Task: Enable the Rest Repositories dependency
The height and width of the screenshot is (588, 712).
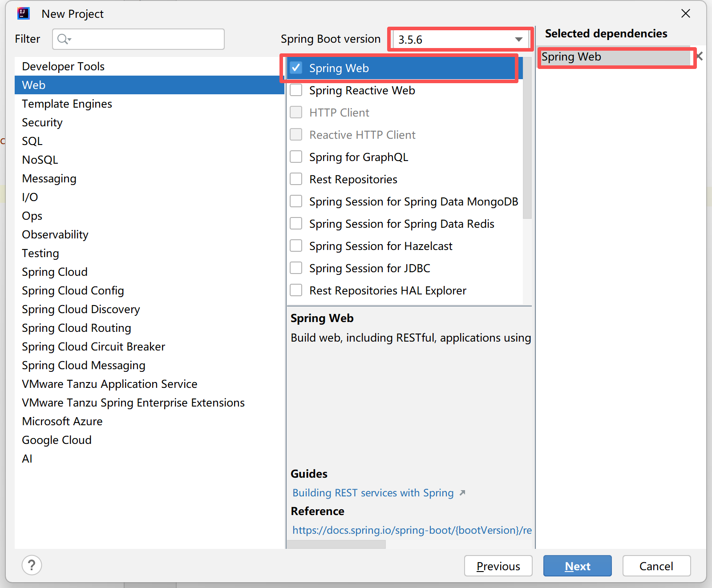Action: [x=296, y=179]
